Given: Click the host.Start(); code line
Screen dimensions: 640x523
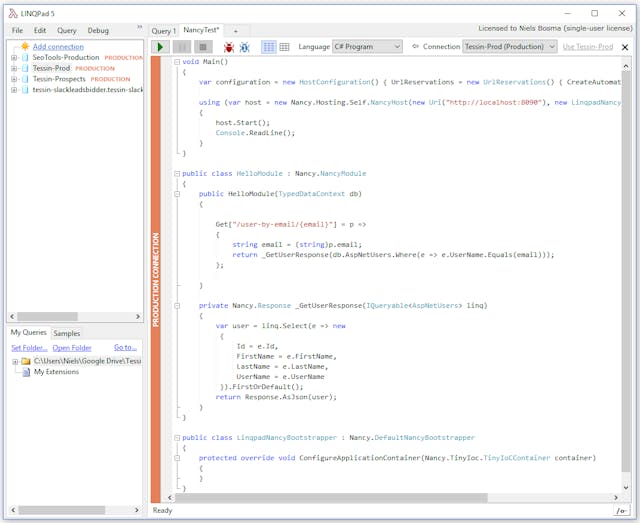Looking at the screenshot, I should pyautogui.click(x=242, y=123).
